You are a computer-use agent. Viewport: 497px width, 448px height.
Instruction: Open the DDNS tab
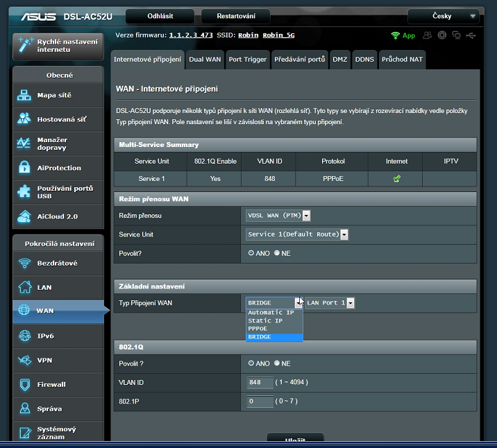point(364,60)
